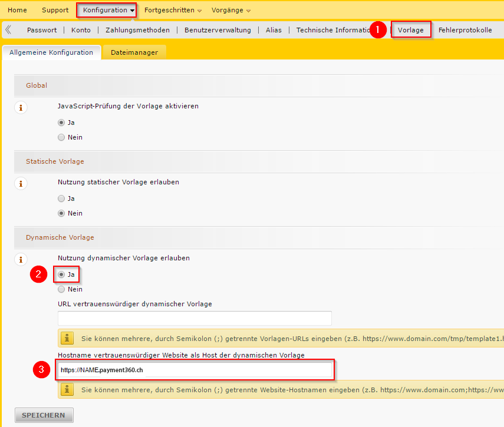
Task: Select Ja for JavaScript-Prüfung der Vorlage
Action: point(61,123)
